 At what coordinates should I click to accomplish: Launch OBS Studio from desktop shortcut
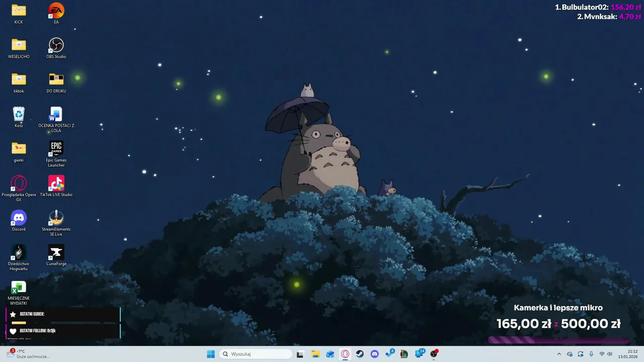pos(56,48)
